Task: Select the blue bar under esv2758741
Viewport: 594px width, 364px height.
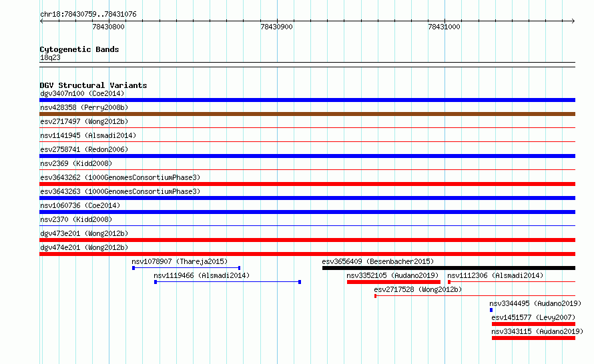Action: (x=307, y=156)
